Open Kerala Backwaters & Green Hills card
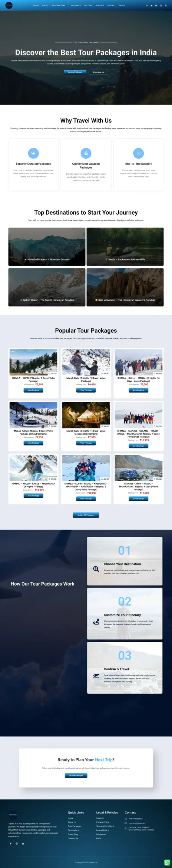Viewport: 172px width, 868px height. click(125, 246)
